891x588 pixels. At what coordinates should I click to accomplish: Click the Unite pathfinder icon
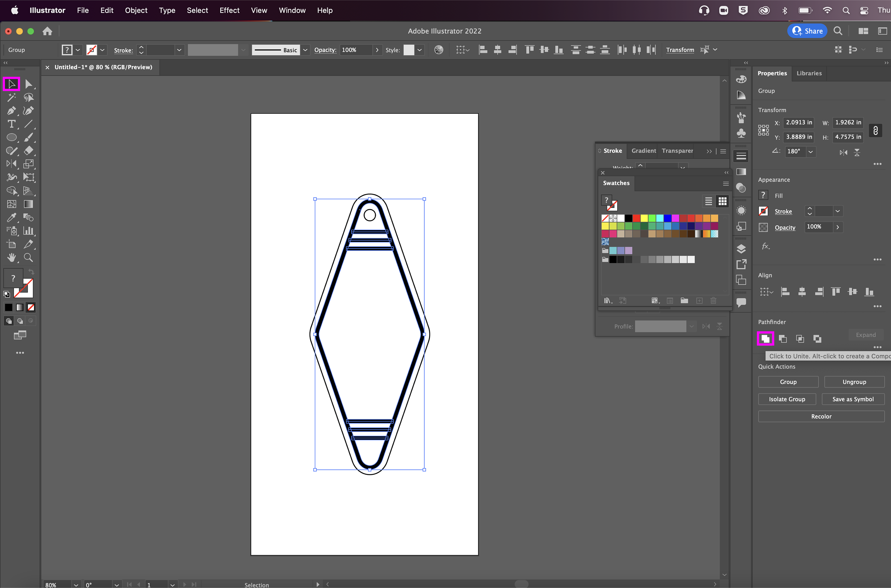[765, 339]
